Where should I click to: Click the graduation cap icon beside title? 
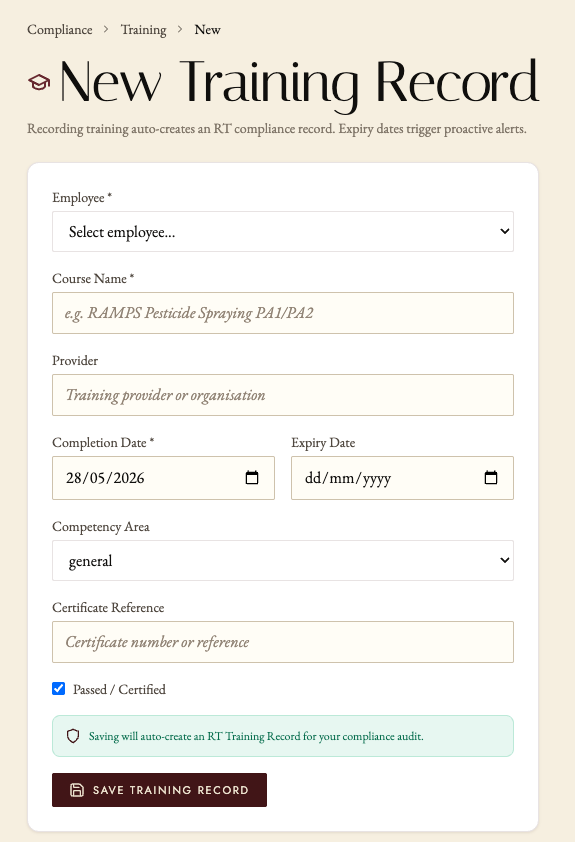point(39,82)
